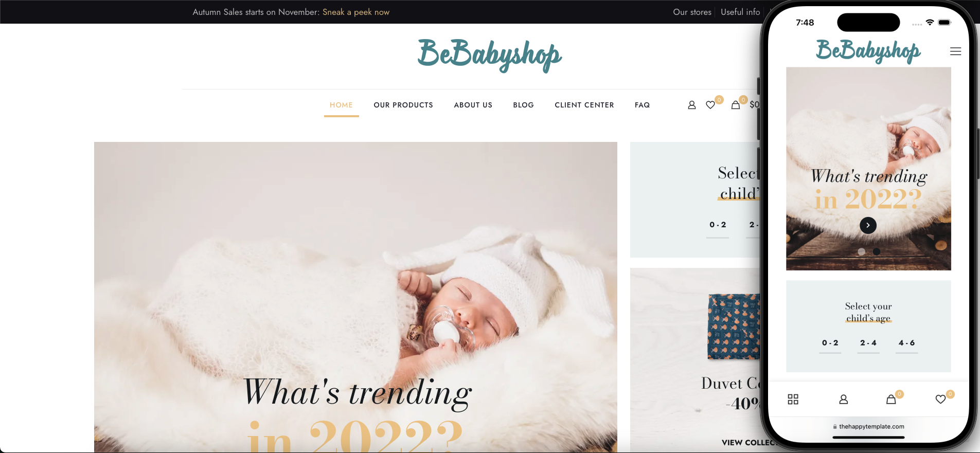980x453 pixels.
Task: Select the second mobile carousel dot
Action: tap(877, 251)
